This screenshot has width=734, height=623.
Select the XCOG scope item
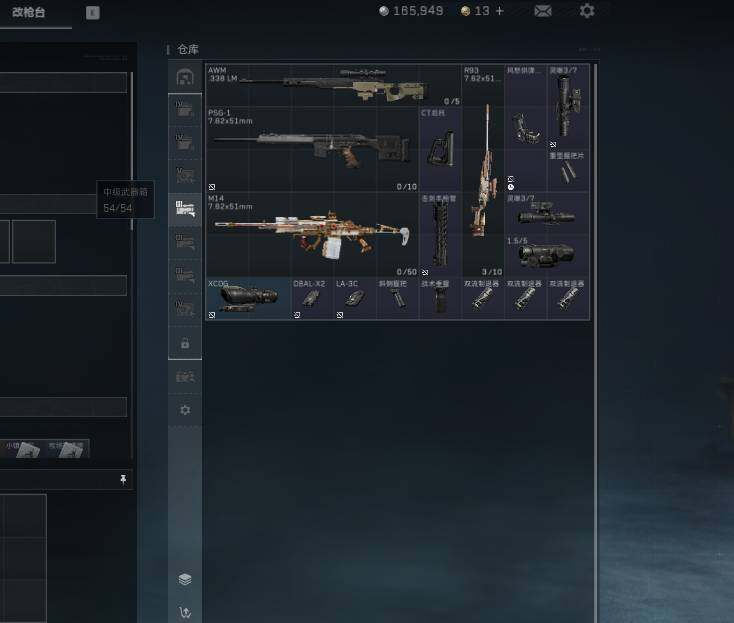(x=248, y=299)
